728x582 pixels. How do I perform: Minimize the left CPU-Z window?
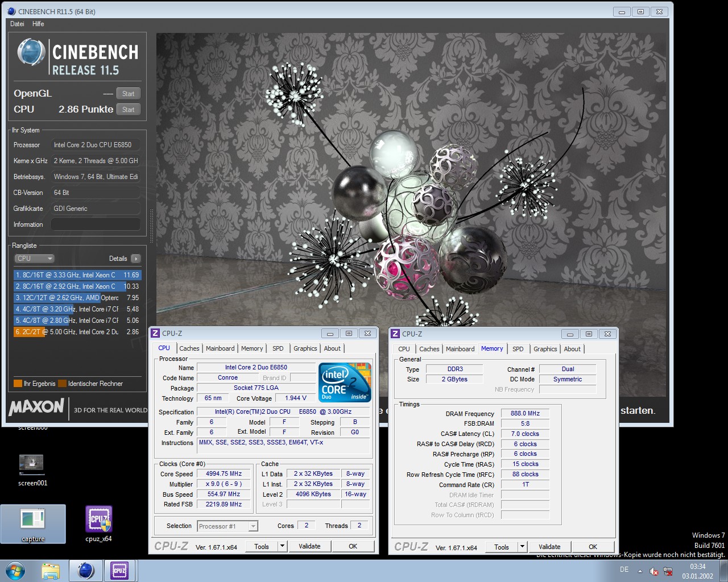click(x=330, y=334)
